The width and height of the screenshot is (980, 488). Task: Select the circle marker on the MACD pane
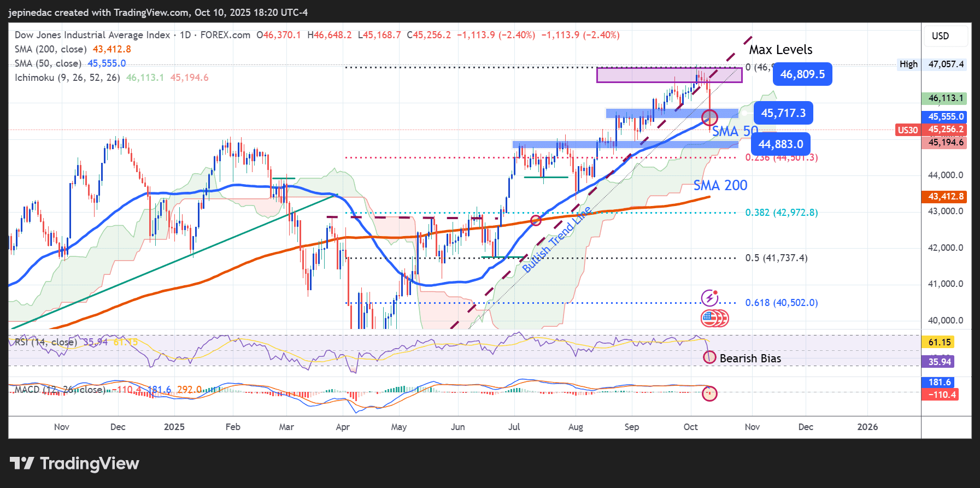click(709, 393)
